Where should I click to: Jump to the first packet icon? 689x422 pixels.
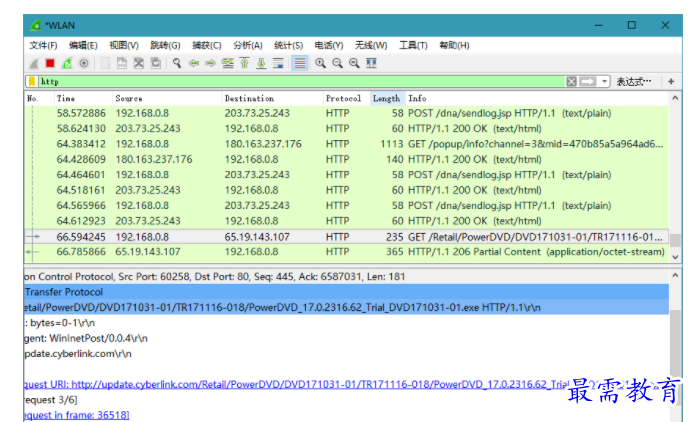[x=245, y=63]
